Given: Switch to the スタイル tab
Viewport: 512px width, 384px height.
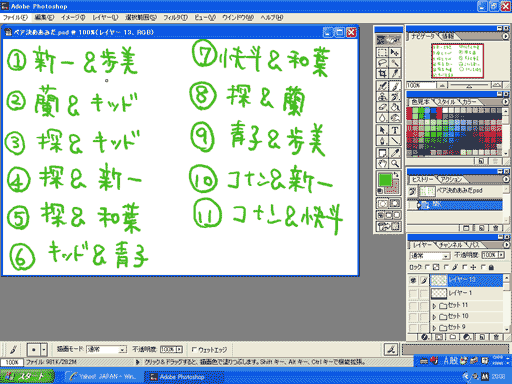Looking at the screenshot, I should click(446, 102).
